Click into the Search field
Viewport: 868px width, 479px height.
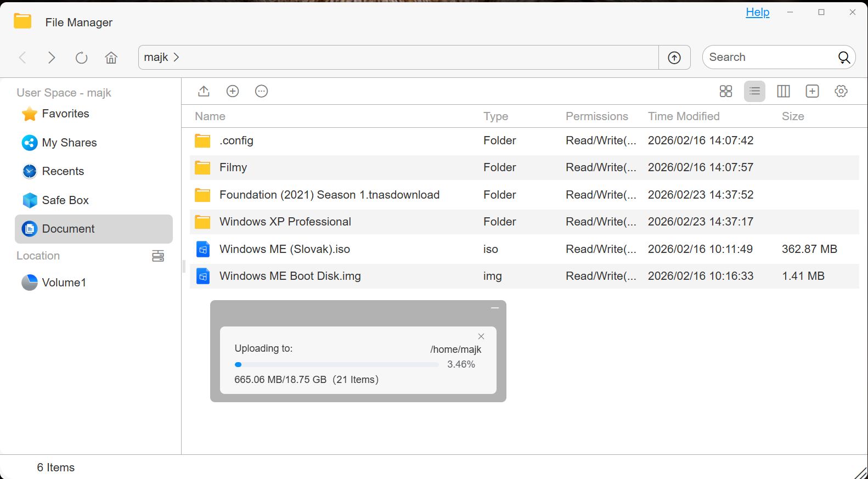(768, 57)
